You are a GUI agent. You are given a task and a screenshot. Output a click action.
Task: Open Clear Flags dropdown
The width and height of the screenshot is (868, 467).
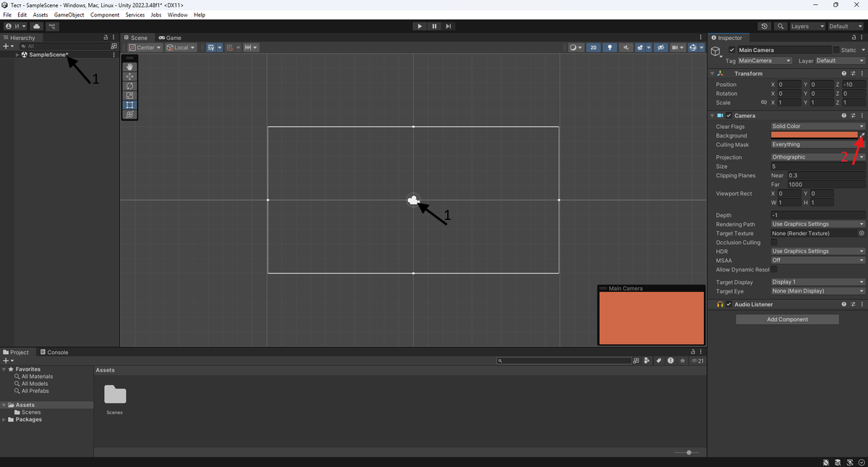(x=817, y=126)
